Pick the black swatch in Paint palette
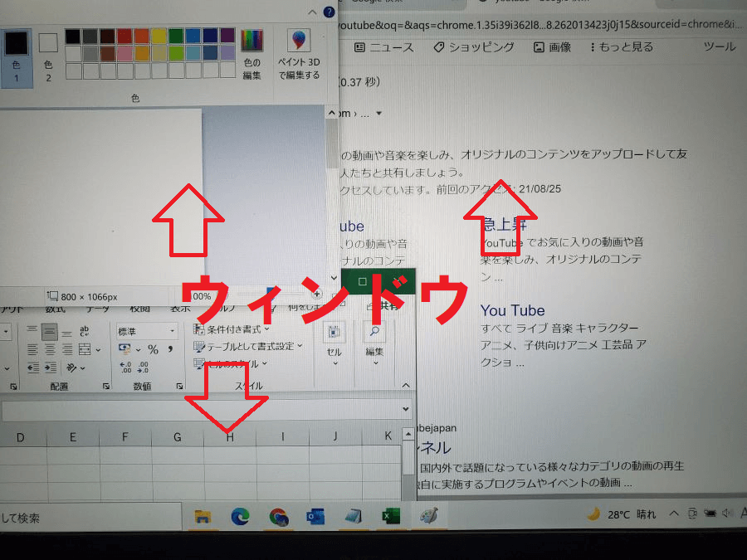The height and width of the screenshot is (560, 747). click(x=73, y=36)
